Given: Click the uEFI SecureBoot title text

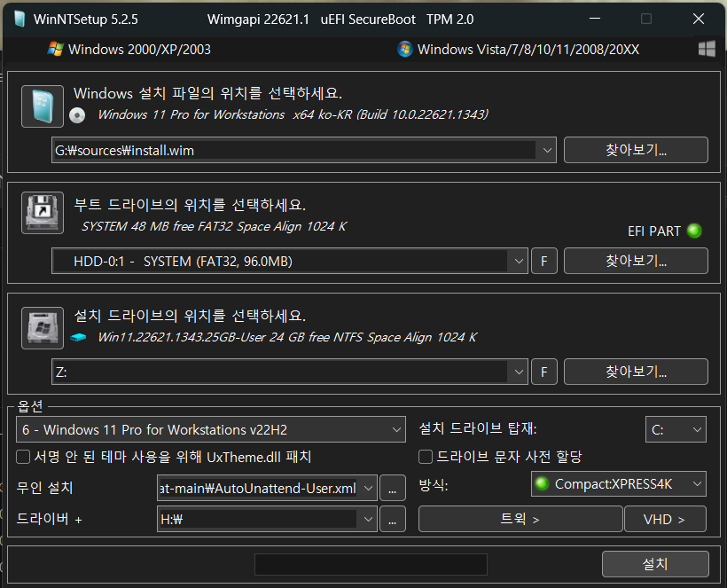Looking at the screenshot, I should coord(368,19).
